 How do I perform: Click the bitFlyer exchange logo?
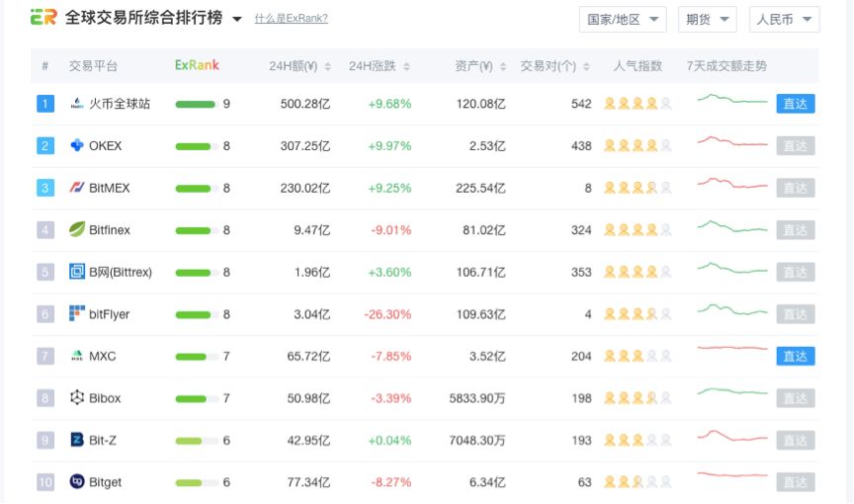click(77, 313)
